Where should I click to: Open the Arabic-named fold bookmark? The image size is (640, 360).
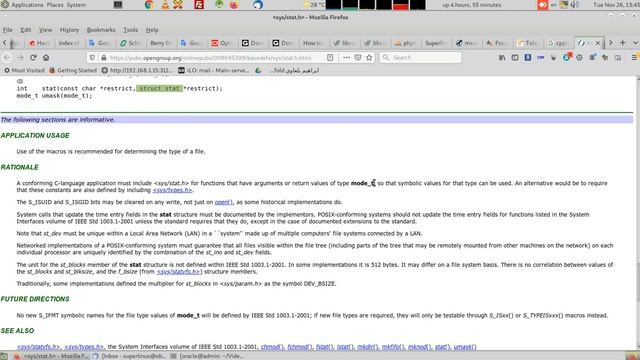[294, 70]
